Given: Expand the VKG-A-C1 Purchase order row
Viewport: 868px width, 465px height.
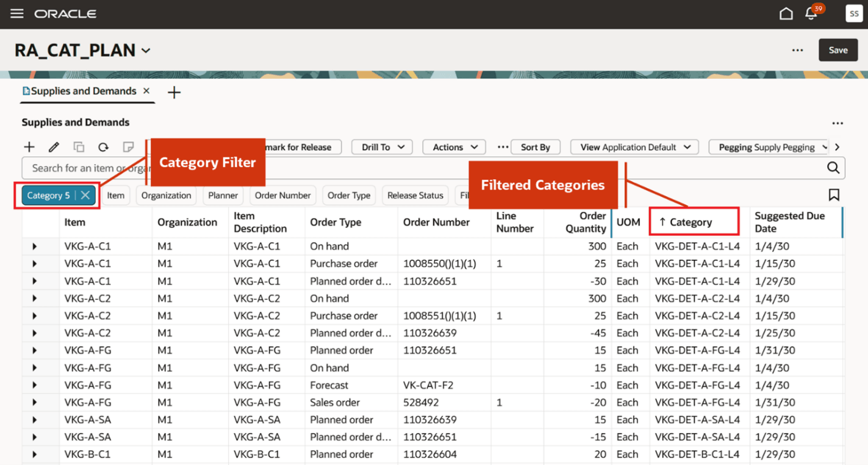Looking at the screenshot, I should click(34, 264).
